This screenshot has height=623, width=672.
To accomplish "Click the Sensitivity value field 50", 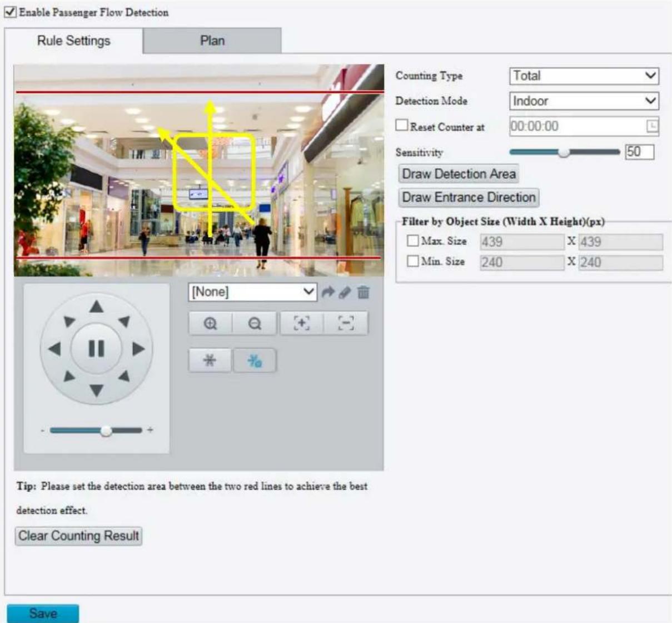I will pos(639,152).
